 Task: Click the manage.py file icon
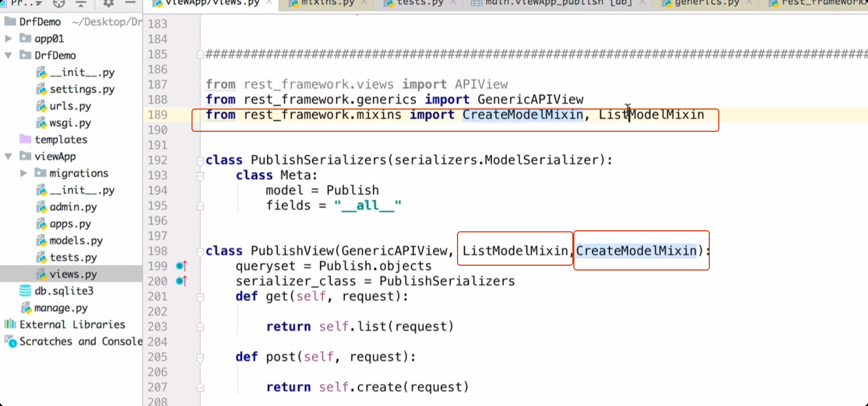[26, 308]
